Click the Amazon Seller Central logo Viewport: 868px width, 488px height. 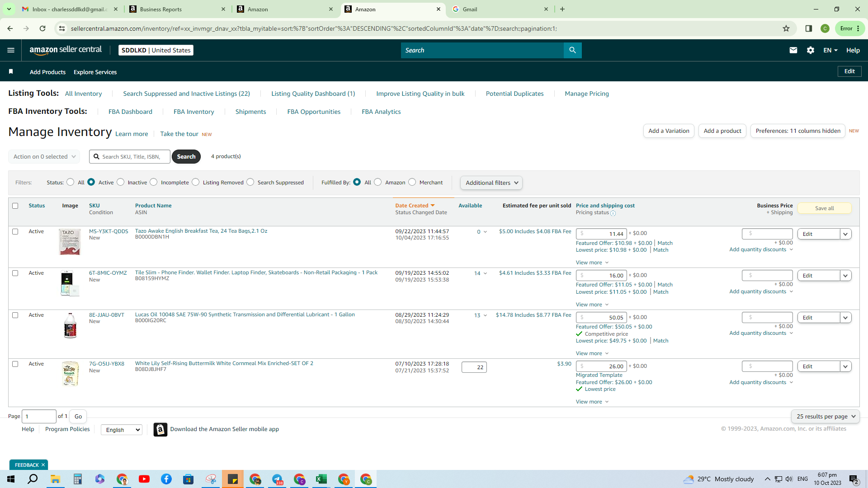click(x=66, y=50)
